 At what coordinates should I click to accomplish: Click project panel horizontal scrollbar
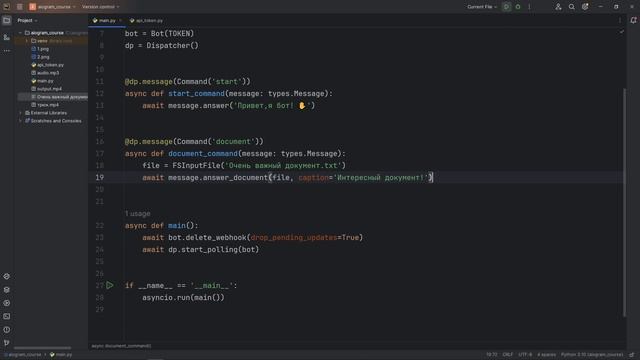point(42,348)
